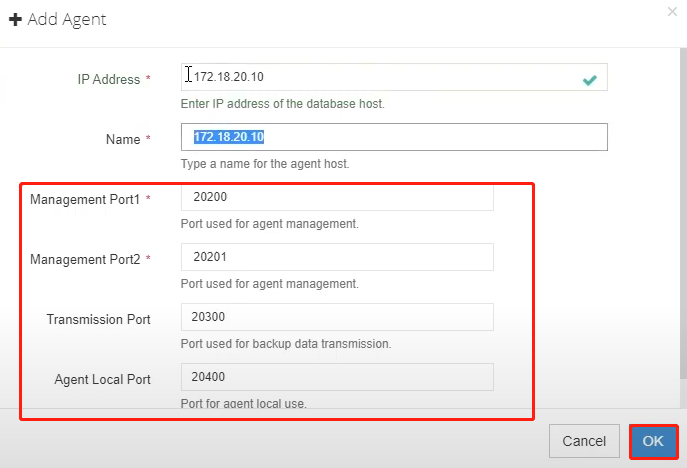
Task: Click the Add Agent dialog title
Action: point(67,20)
